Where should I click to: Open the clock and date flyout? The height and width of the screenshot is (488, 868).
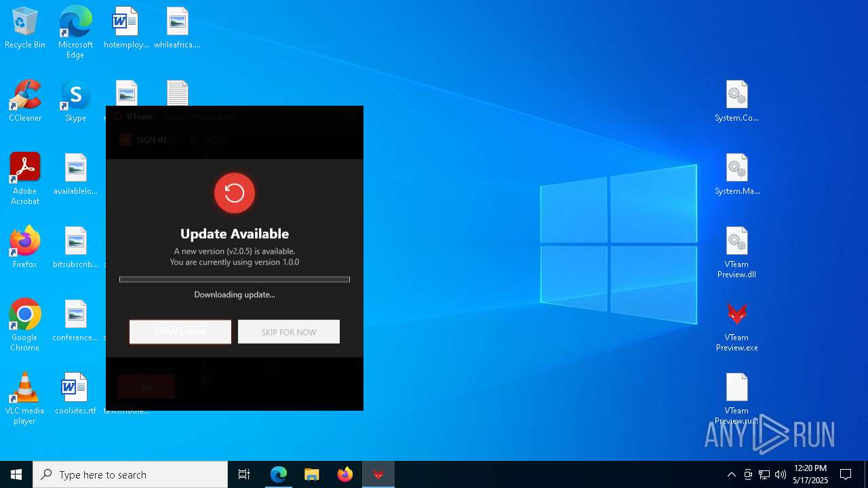(x=810, y=474)
